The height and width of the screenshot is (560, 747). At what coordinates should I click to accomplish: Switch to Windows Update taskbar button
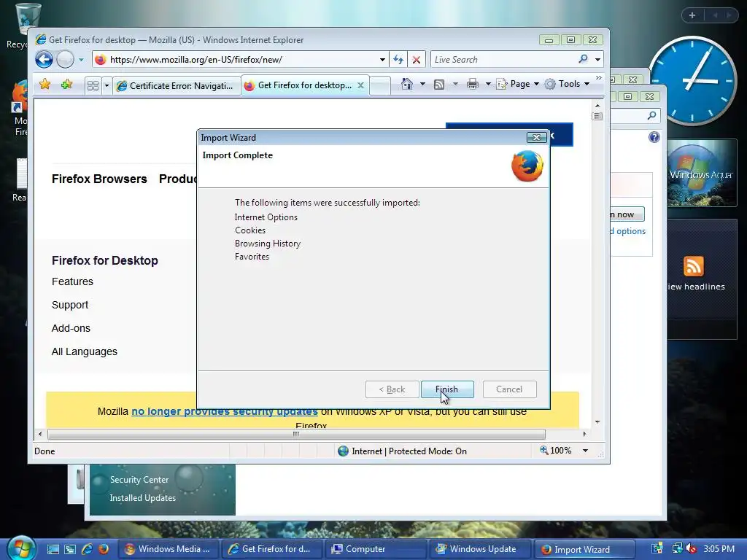pos(479,549)
